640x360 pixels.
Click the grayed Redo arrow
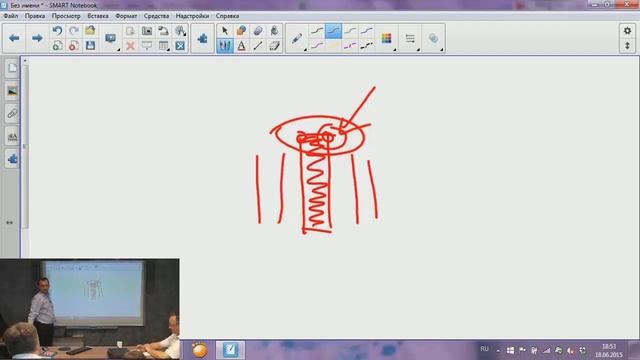coord(74,31)
